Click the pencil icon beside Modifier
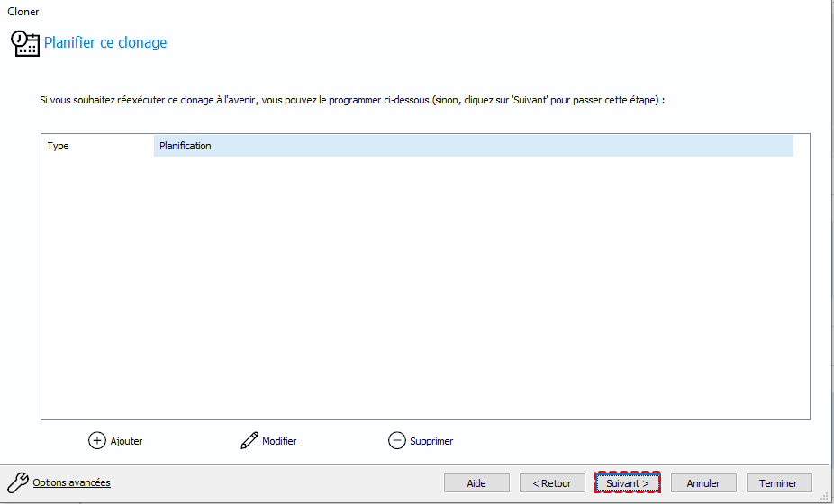This screenshot has height=504, width=834. (x=249, y=441)
